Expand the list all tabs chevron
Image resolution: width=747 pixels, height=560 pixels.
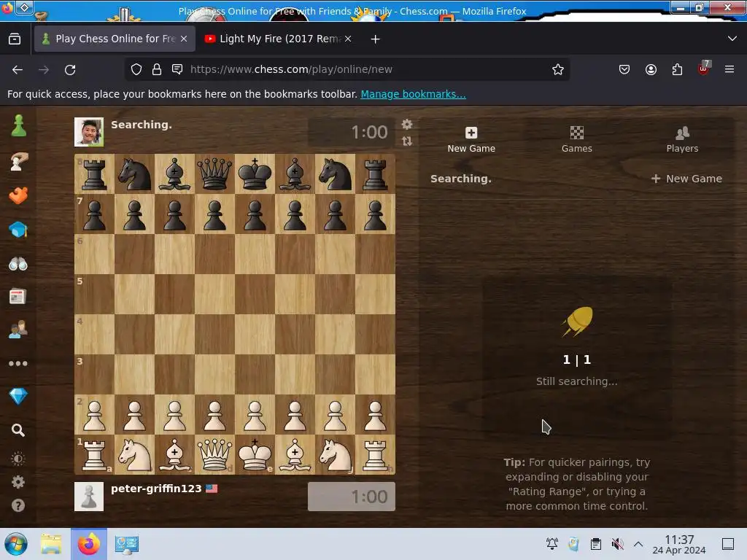coord(732,39)
